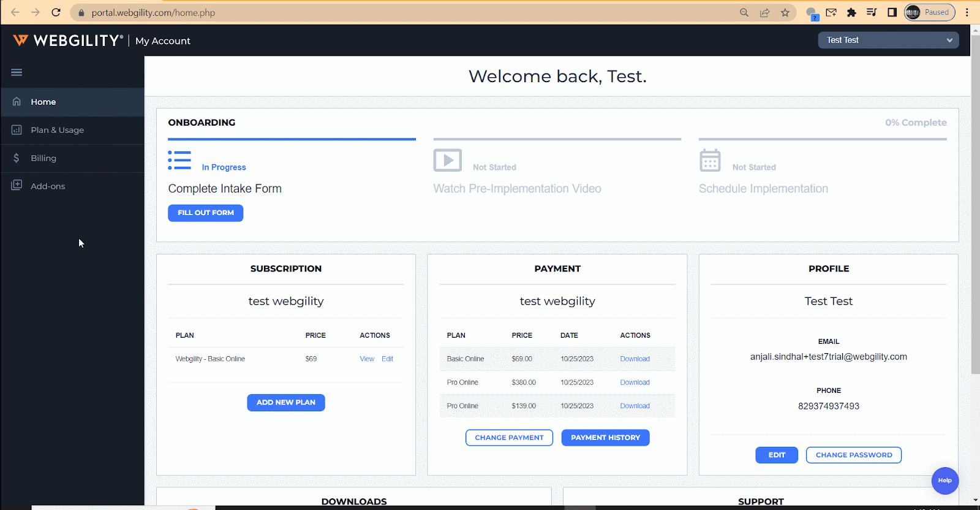This screenshot has height=510, width=980.
Task: Open the Help chat bubble
Action: pos(945,481)
